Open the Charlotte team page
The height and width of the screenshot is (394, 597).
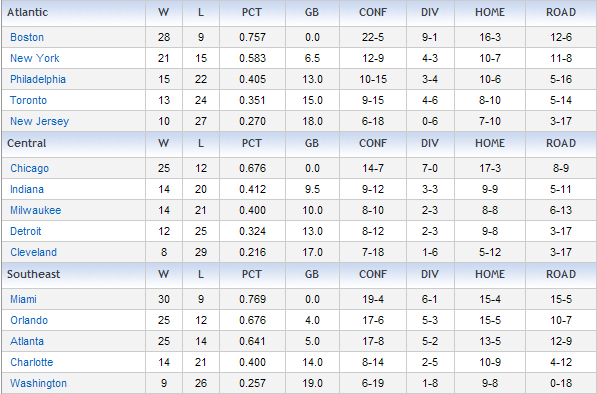(32, 362)
